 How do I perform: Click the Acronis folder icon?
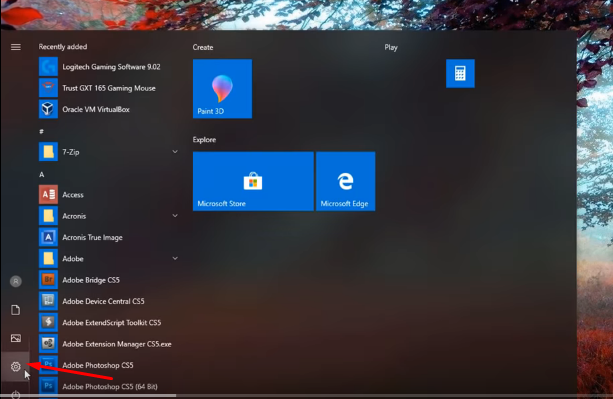48,216
